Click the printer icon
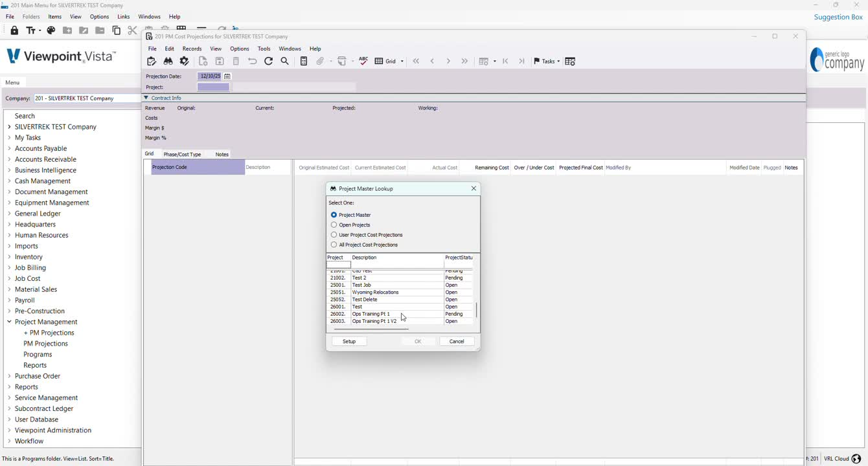Image resolution: width=868 pixels, height=466 pixels. (343, 61)
